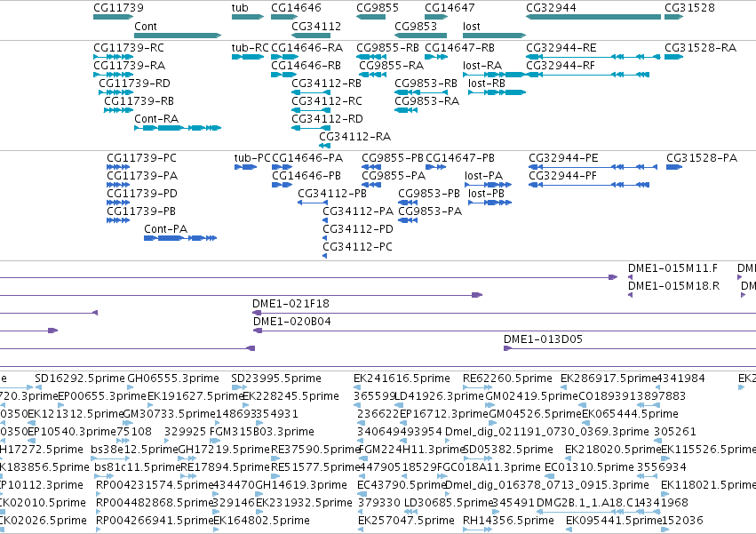Select the RE37590.5prime EST label
The width and height of the screenshot is (756, 534).
point(315,450)
